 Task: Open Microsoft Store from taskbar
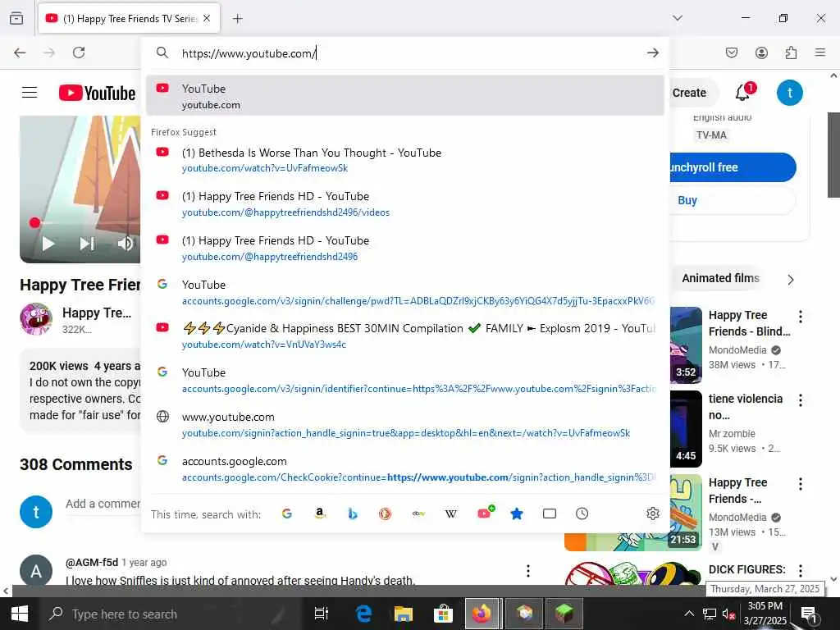pyautogui.click(x=443, y=614)
